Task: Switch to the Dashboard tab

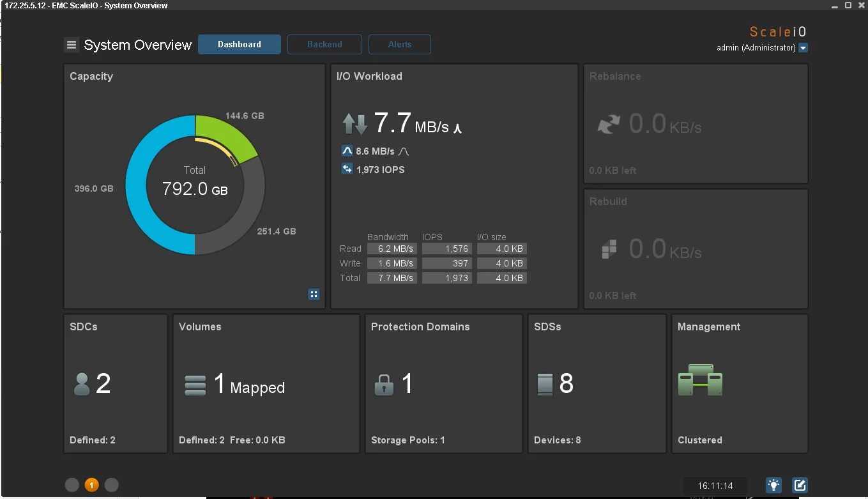Action: pos(240,45)
